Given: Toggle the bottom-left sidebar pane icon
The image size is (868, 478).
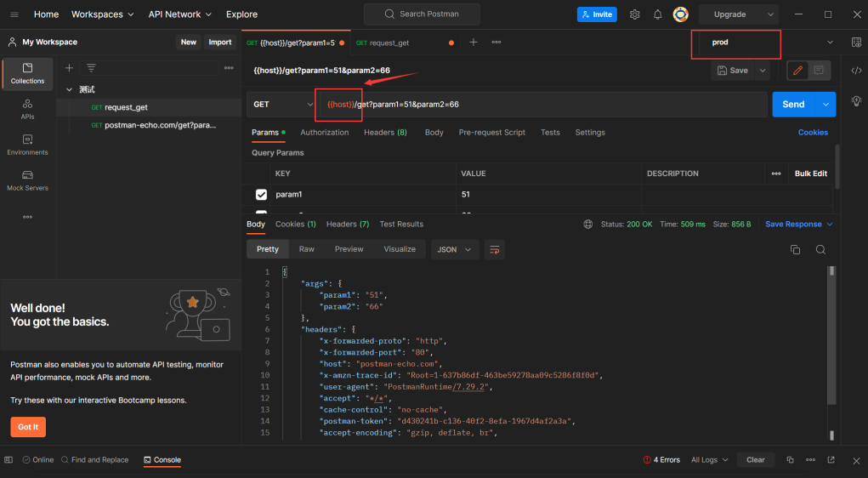Looking at the screenshot, I should pyautogui.click(x=9, y=460).
